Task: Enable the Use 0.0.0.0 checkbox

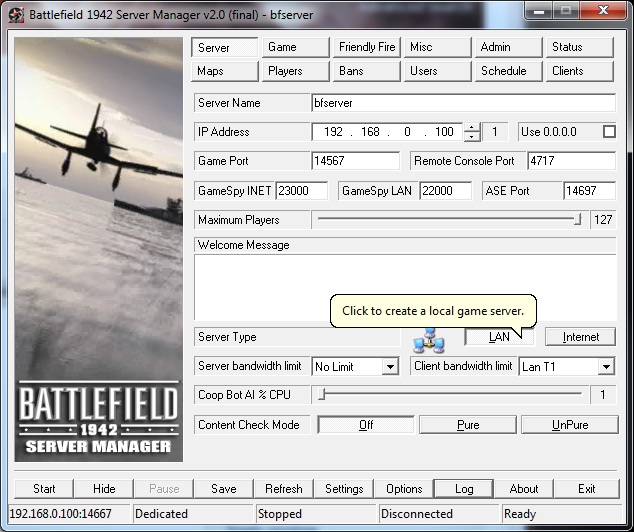Action: 609,132
